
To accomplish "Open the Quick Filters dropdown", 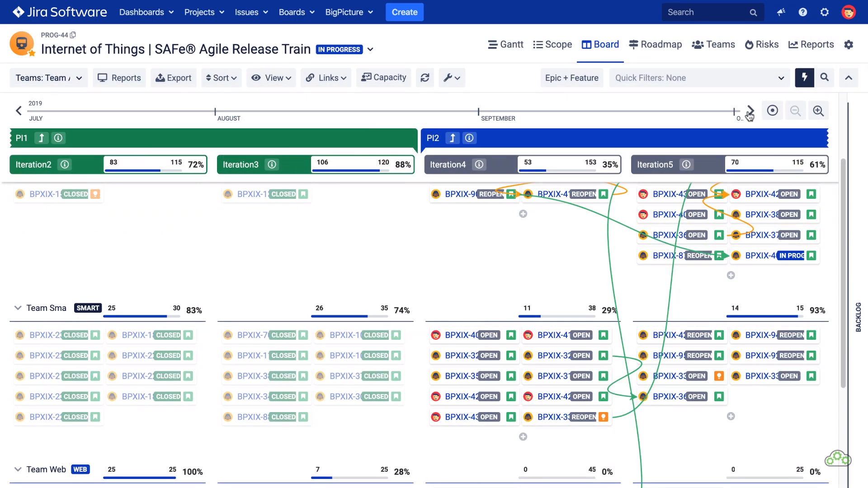I will click(x=698, y=78).
